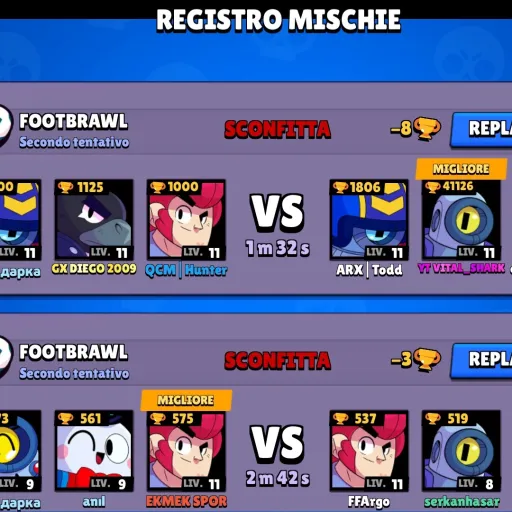This screenshot has width=512, height=512.
Task: Select serkanhasar's Rico portrait
Action: 461,451
